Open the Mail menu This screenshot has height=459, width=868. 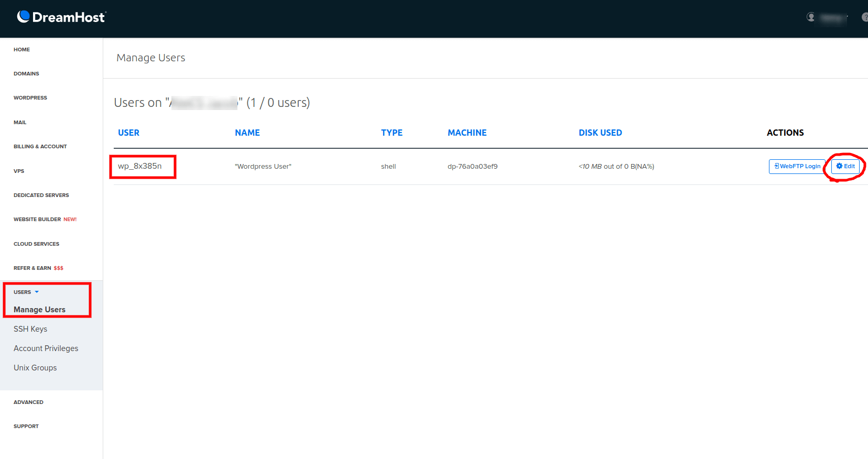(x=20, y=123)
